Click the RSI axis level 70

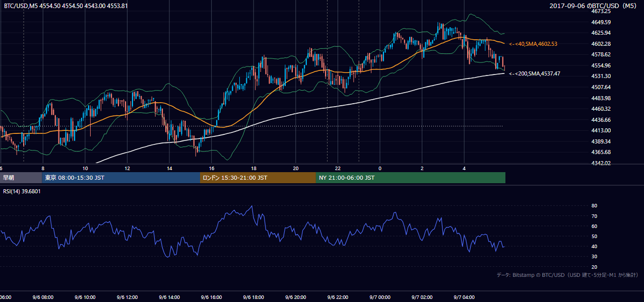[x=595, y=216]
